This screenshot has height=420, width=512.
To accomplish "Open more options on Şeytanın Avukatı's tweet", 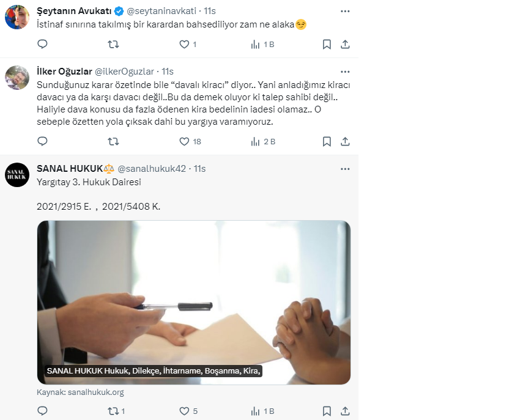I will pyautogui.click(x=345, y=11).
